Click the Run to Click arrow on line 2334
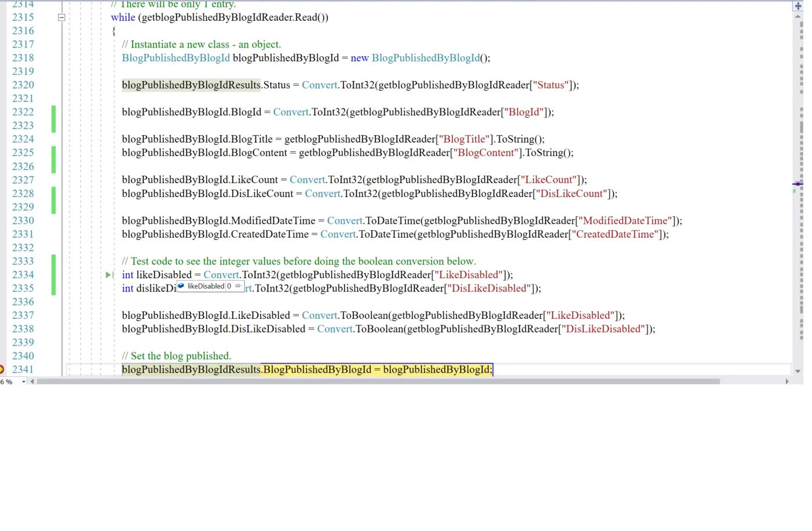Screen dimensions: 812x531 [109, 275]
